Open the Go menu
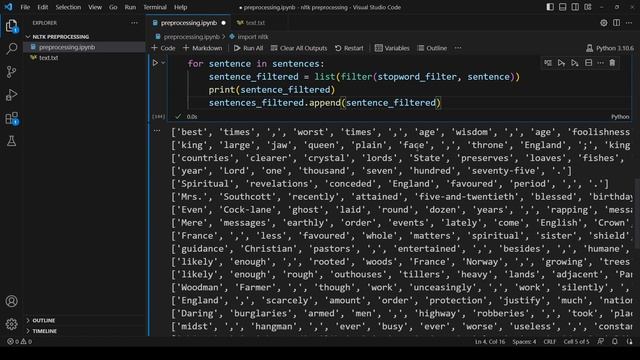Screen dimensions: 640x360 coord(113,7)
